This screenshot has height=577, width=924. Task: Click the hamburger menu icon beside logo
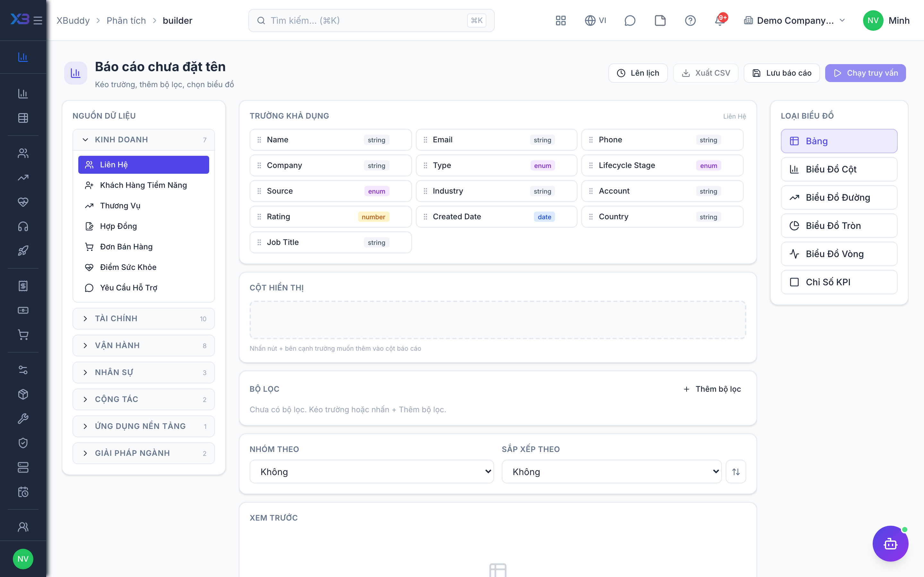(38, 21)
